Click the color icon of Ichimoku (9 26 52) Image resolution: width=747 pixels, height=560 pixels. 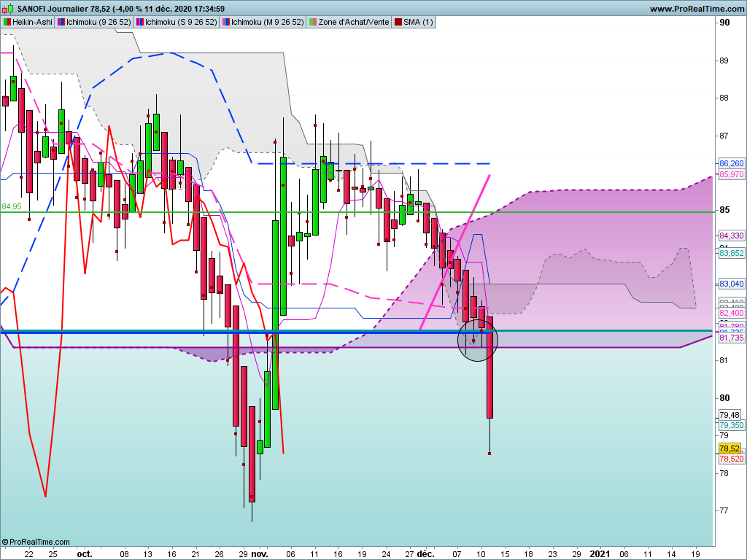point(61,22)
